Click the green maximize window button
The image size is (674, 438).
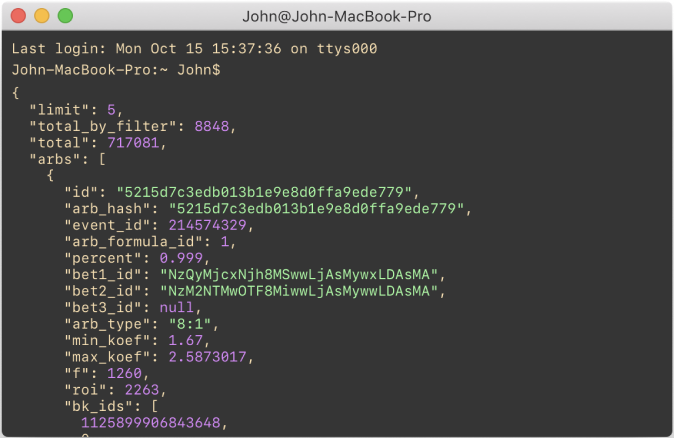click(x=65, y=17)
